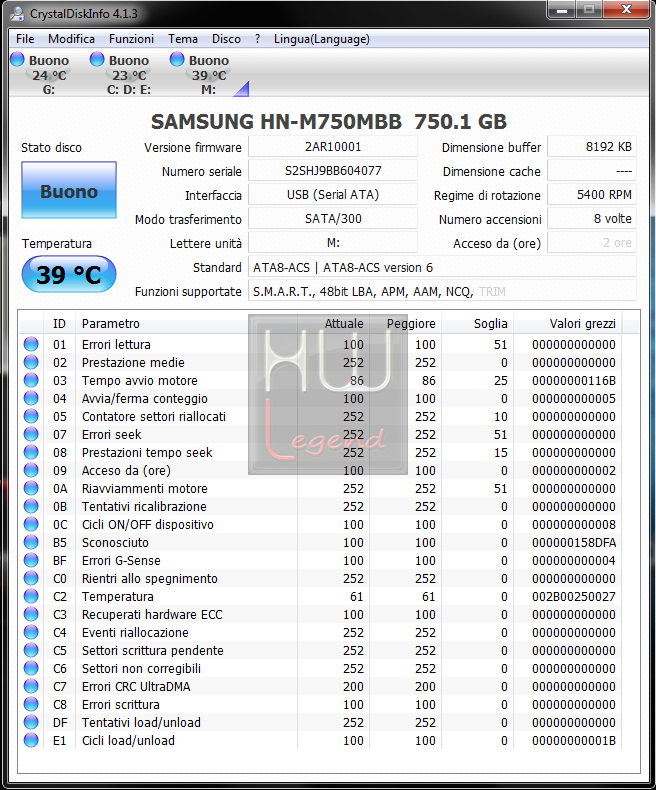Click the Soglia column header

pyautogui.click(x=478, y=323)
